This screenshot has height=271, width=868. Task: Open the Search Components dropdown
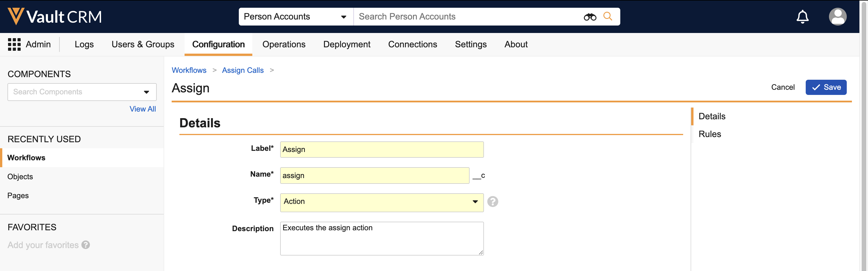pyautogui.click(x=82, y=92)
